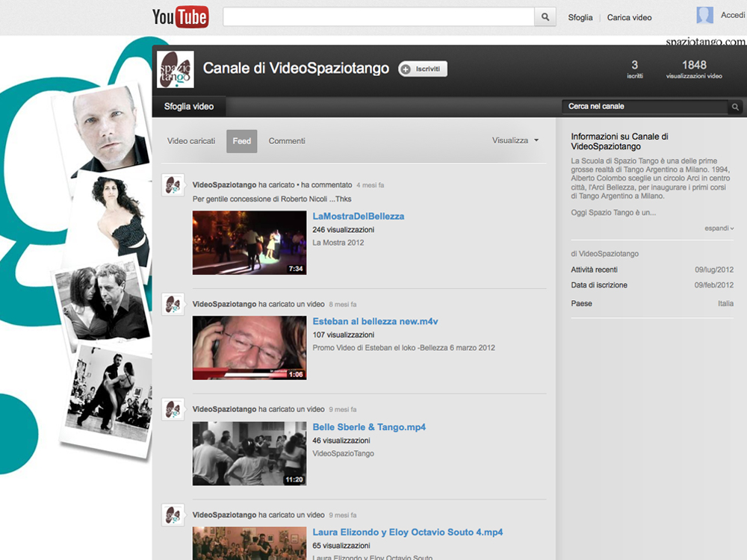Image resolution: width=747 pixels, height=560 pixels.
Task: Open the Sfoglia link in the header
Action: pos(580,18)
